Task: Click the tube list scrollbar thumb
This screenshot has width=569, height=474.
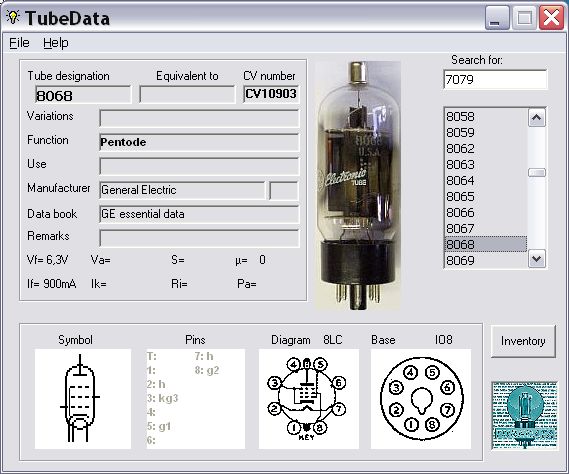Action: [537, 172]
